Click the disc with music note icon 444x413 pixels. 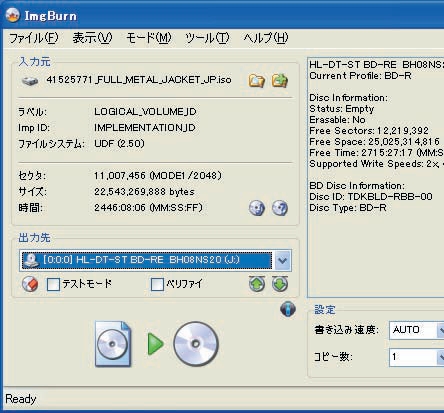(x=257, y=208)
